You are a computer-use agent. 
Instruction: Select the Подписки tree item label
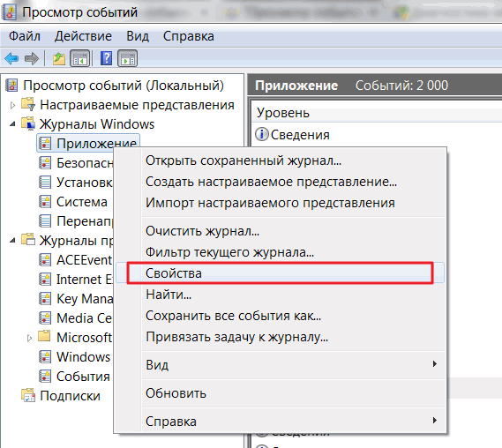pos(70,396)
